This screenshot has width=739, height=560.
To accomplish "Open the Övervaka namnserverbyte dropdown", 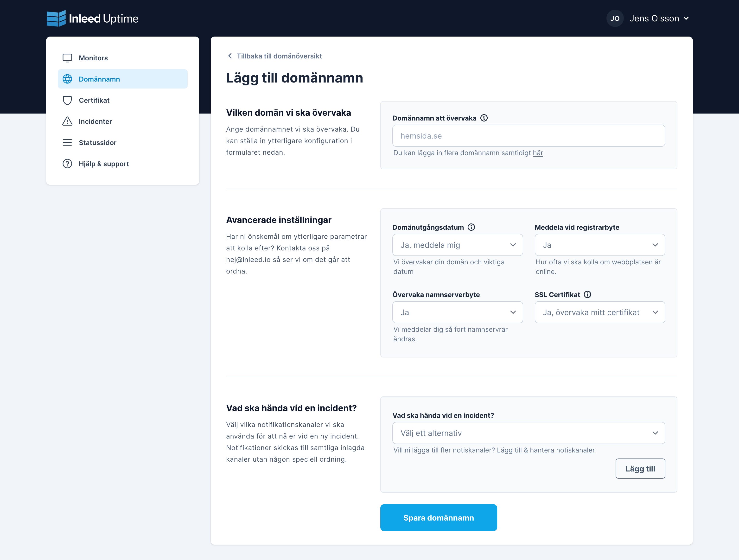I will click(x=457, y=312).
